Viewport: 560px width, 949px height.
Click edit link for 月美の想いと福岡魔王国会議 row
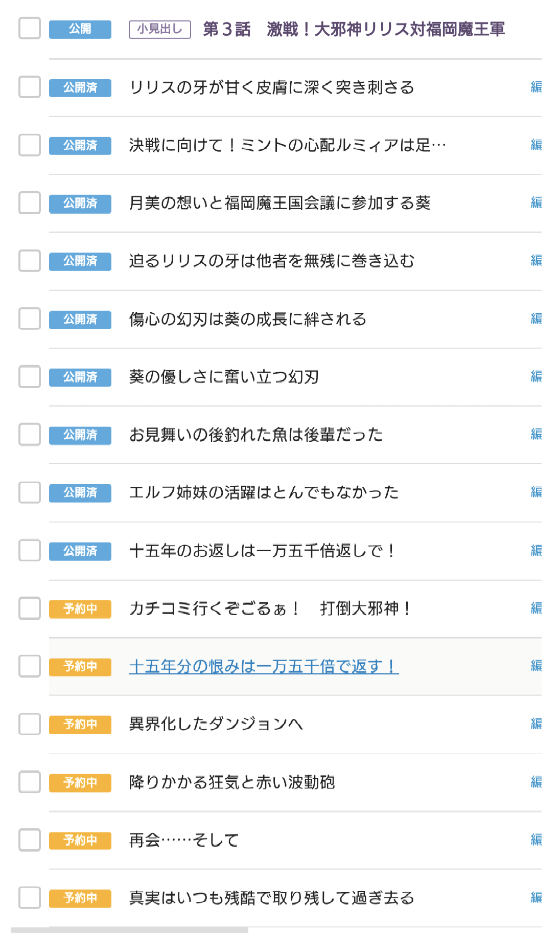click(536, 203)
